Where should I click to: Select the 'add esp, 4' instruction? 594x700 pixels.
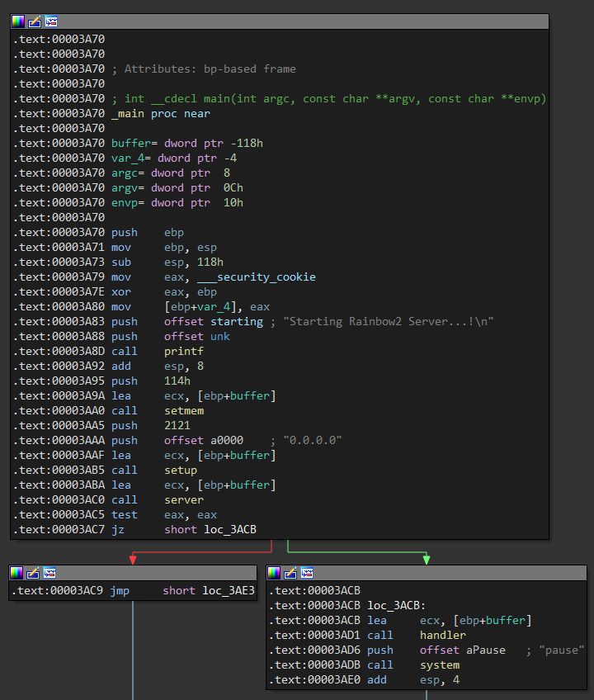tap(413, 680)
